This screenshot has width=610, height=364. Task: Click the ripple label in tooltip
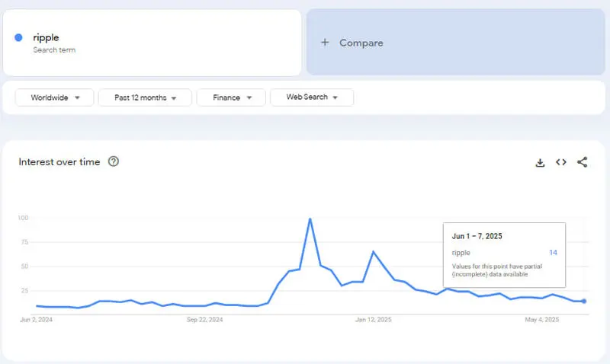461,253
